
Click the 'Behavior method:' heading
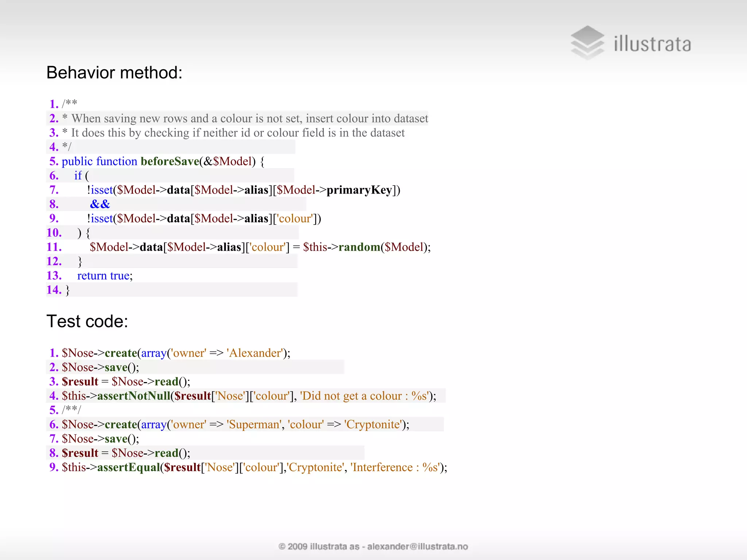click(114, 73)
